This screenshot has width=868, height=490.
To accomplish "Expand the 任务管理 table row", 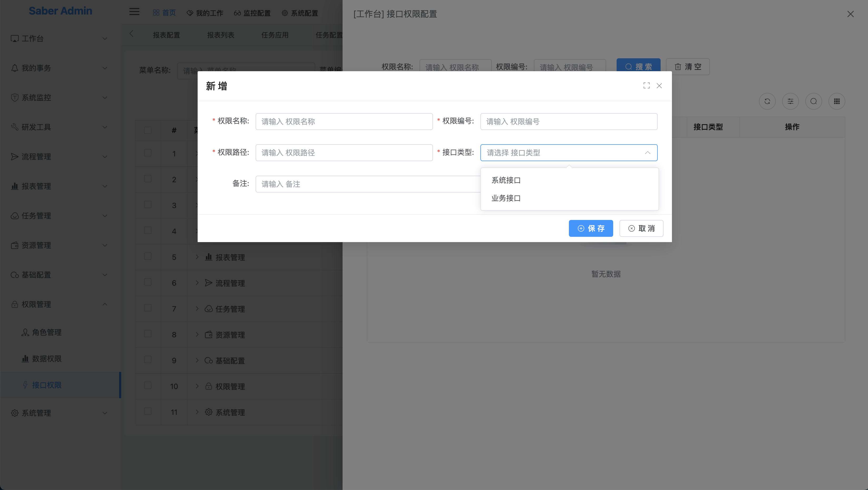I will click(x=197, y=309).
